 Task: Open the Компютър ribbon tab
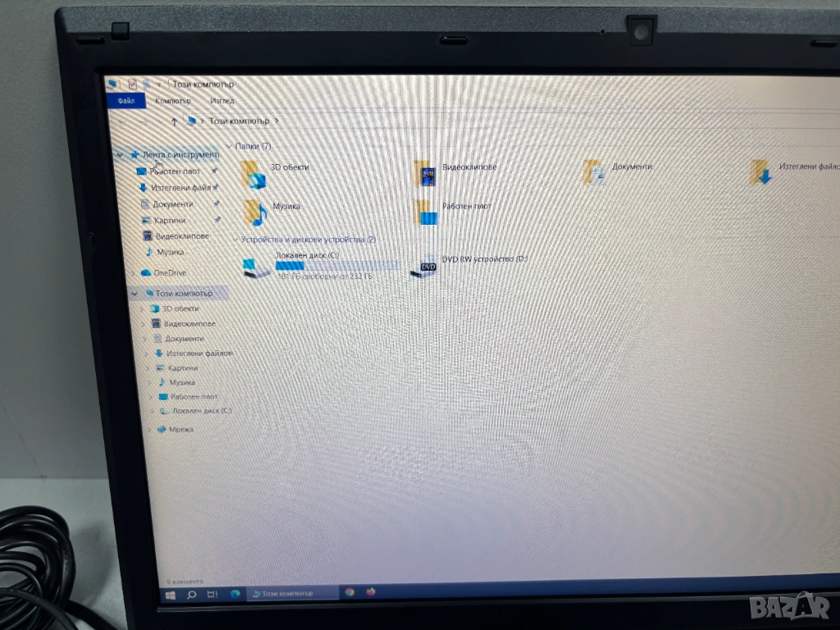point(172,101)
